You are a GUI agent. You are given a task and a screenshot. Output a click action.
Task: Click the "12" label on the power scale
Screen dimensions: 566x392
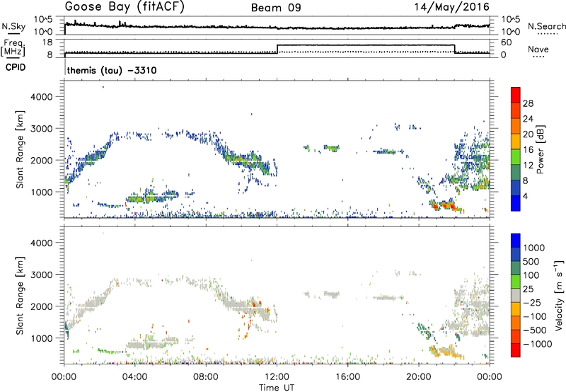[x=528, y=166]
